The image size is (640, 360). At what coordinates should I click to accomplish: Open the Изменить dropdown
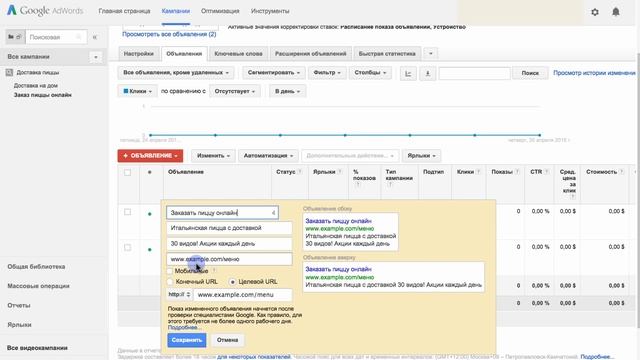tap(213, 156)
